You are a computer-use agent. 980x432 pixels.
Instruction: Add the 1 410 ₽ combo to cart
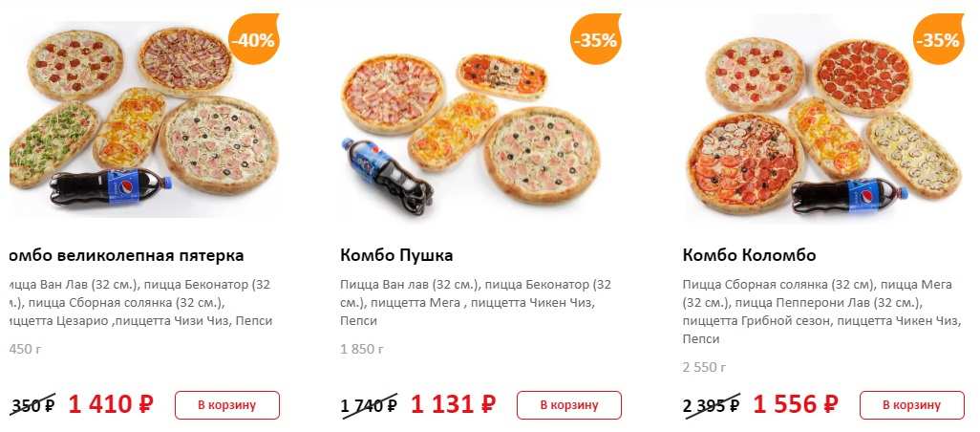click(227, 405)
